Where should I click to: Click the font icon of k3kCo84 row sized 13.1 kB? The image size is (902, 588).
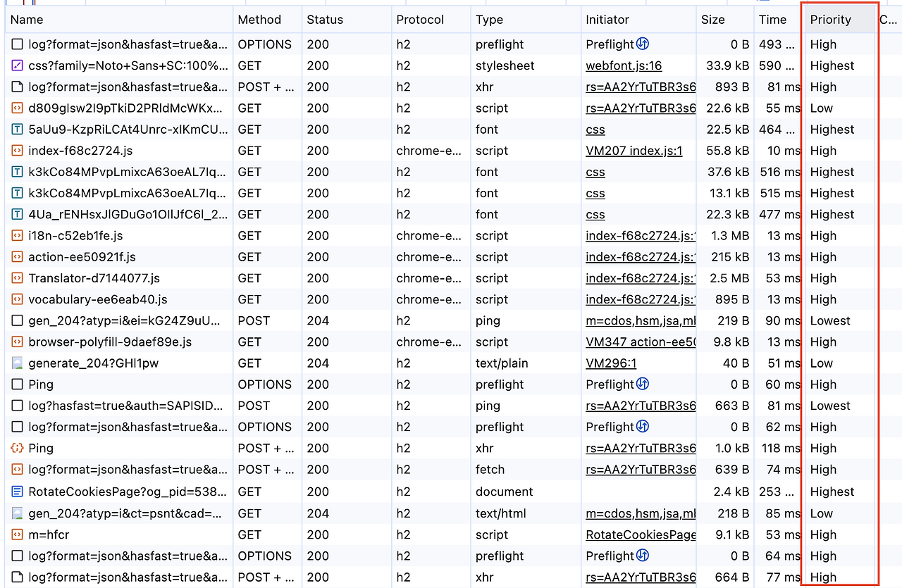[17, 193]
